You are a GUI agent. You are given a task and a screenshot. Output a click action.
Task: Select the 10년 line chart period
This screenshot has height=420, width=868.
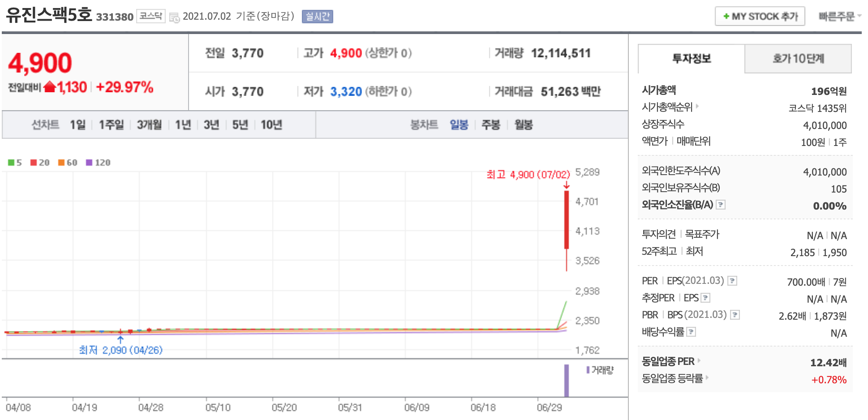(x=271, y=124)
